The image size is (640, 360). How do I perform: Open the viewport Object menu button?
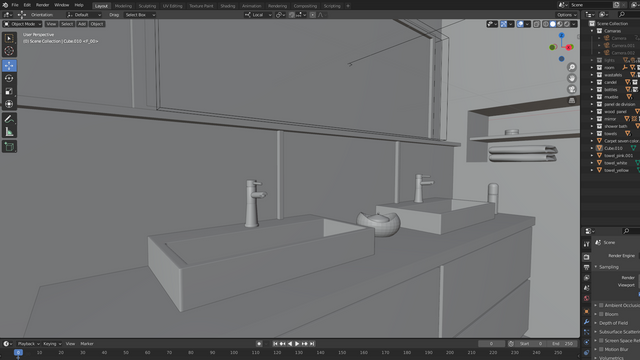pos(97,24)
